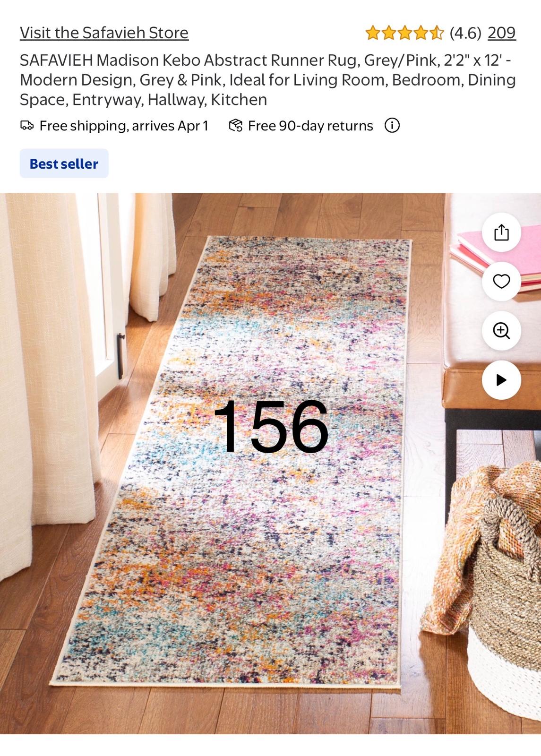The image size is (541, 756).
Task: Click the SAFAVIEH Madison Kebo rug product title
Action: coord(267,80)
